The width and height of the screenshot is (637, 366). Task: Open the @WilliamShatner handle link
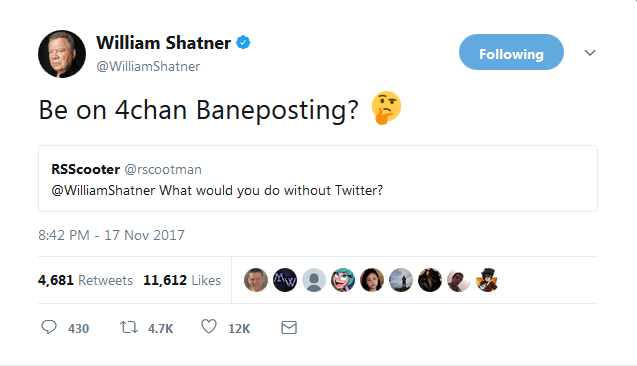pos(148,66)
